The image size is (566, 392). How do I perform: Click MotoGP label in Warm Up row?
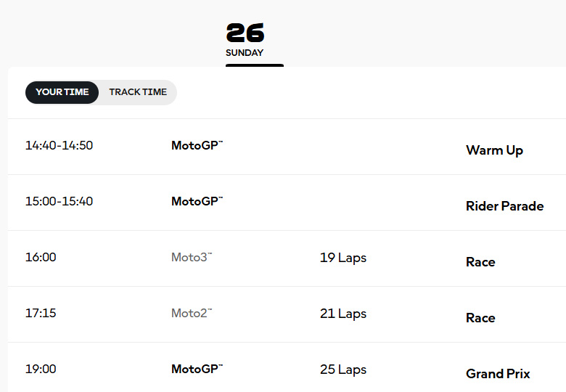click(x=197, y=145)
